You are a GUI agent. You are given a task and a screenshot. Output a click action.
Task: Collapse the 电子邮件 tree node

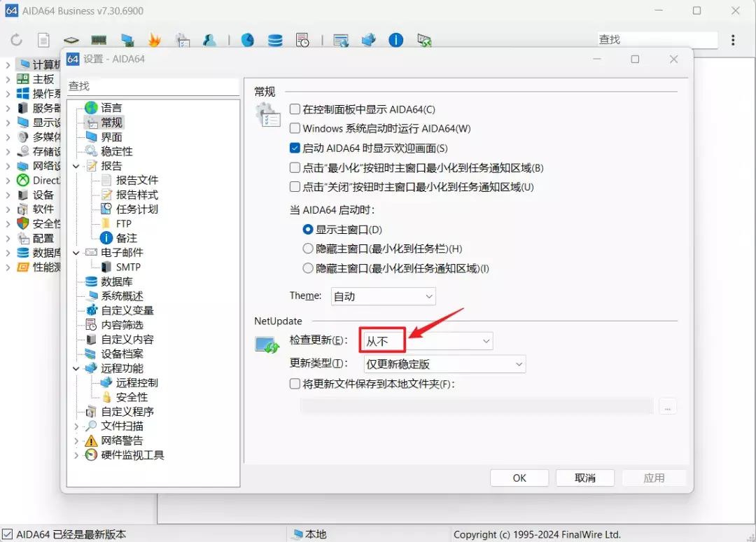pyautogui.click(x=76, y=253)
